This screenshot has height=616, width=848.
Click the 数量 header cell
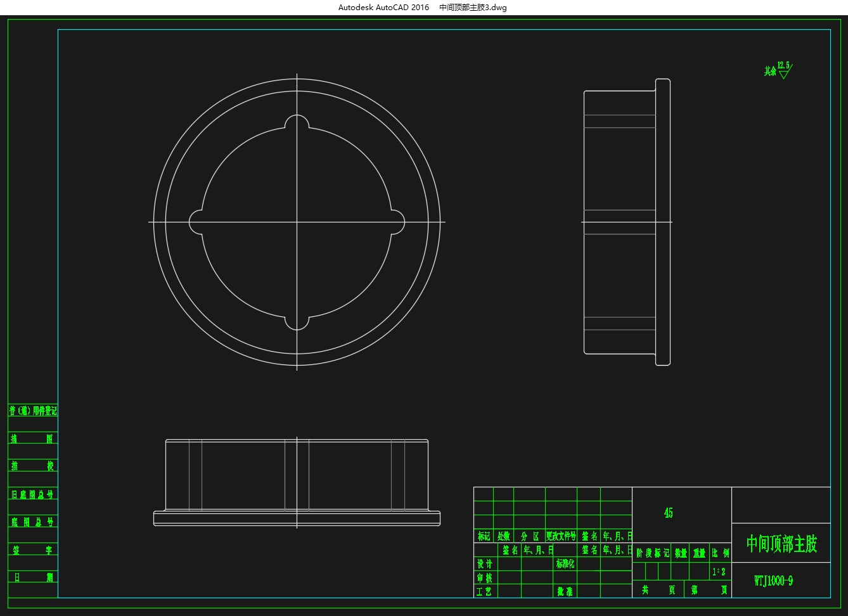point(681,553)
